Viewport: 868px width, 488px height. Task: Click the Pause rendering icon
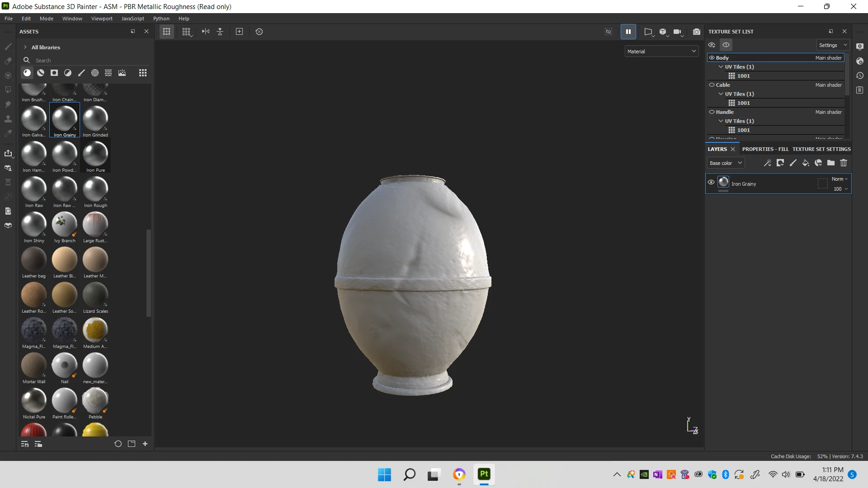(x=628, y=32)
